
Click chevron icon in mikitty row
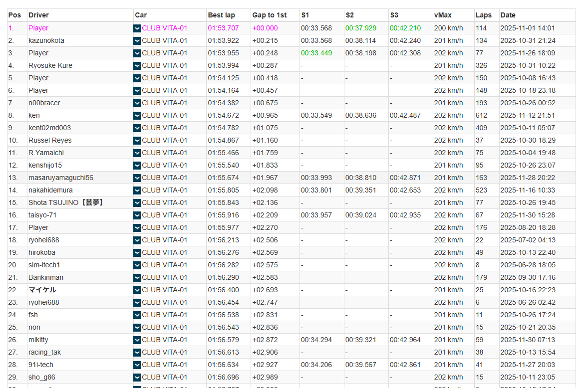click(137, 340)
